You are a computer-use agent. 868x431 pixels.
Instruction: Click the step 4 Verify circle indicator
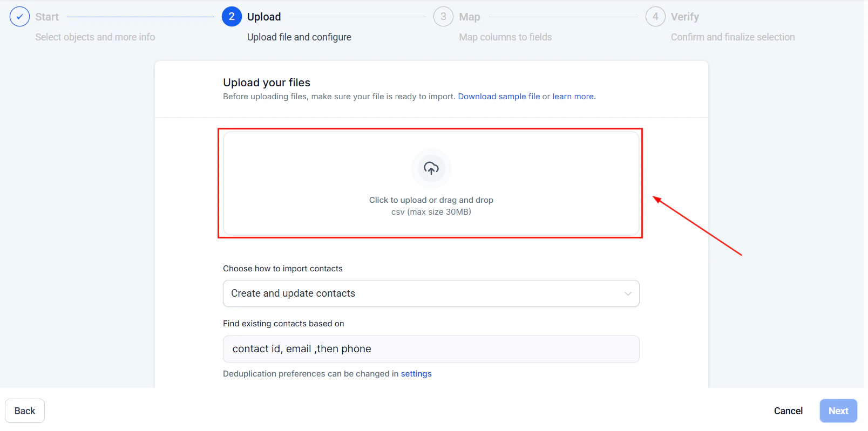click(x=655, y=16)
